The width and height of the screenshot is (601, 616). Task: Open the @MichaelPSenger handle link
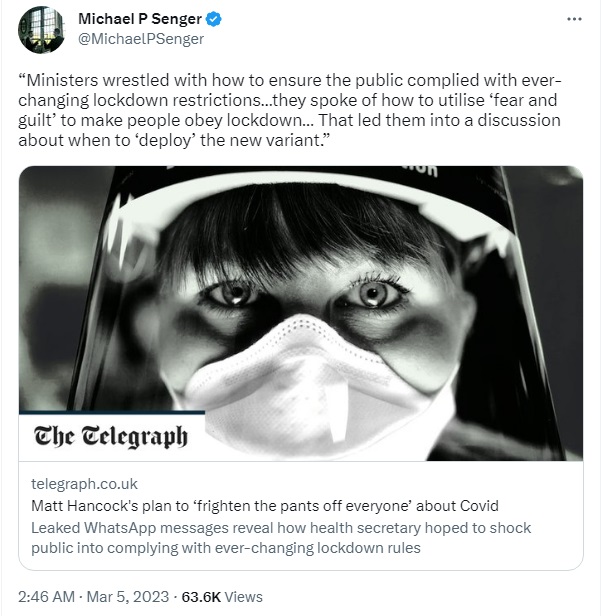(x=141, y=39)
